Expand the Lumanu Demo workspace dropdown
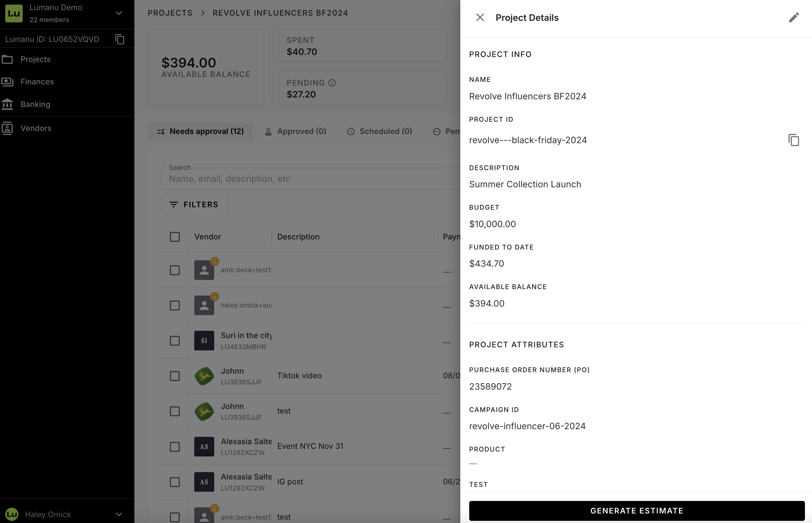 119,13
